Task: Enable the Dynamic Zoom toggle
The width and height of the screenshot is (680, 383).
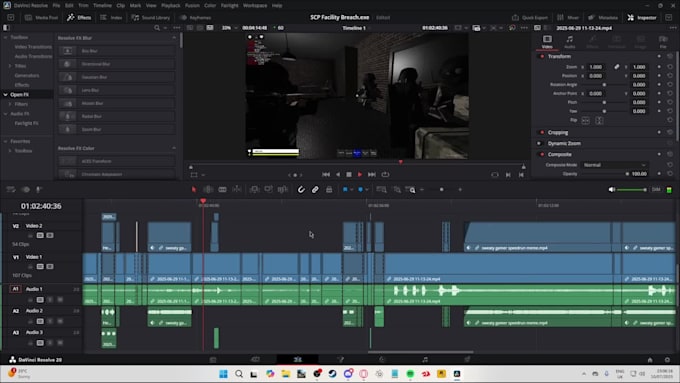Action: coord(539,143)
